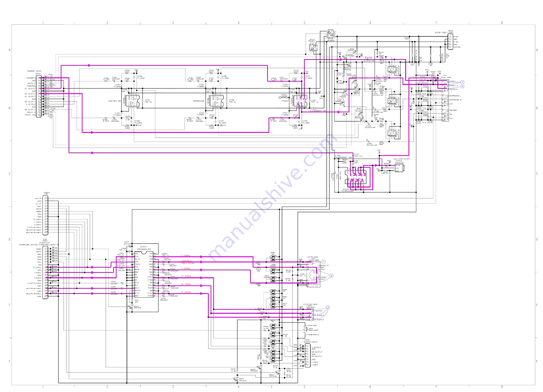This screenshot has width=543, height=392.
Task: Select the FRONT L jack label
Action: click(453, 81)
